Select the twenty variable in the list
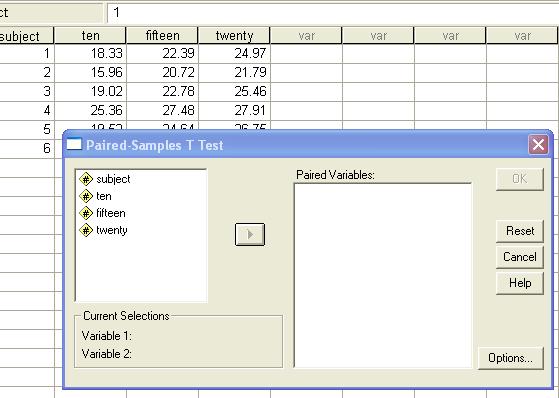The height and width of the screenshot is (398, 559). pos(103,230)
